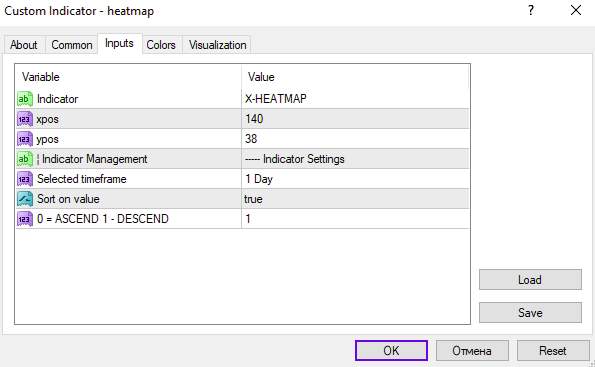This screenshot has height=367, width=595.
Task: Reset inputs to defaults
Action: [553, 350]
